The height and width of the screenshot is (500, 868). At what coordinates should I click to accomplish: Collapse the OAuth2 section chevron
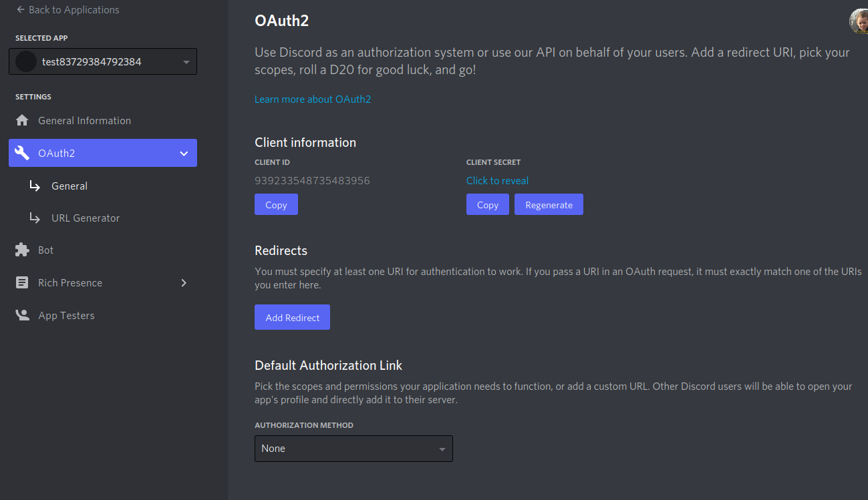tap(184, 154)
